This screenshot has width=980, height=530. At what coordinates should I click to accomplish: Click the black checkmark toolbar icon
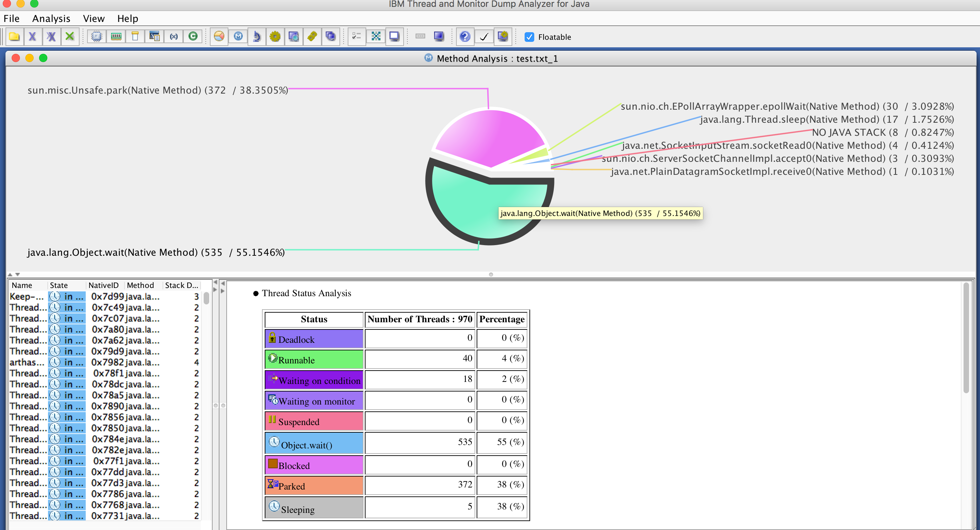(484, 37)
